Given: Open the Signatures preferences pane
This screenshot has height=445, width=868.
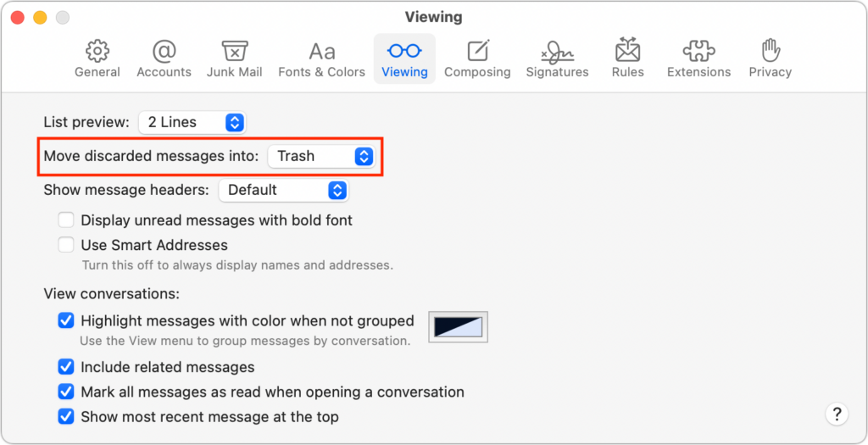Looking at the screenshot, I should click(557, 58).
